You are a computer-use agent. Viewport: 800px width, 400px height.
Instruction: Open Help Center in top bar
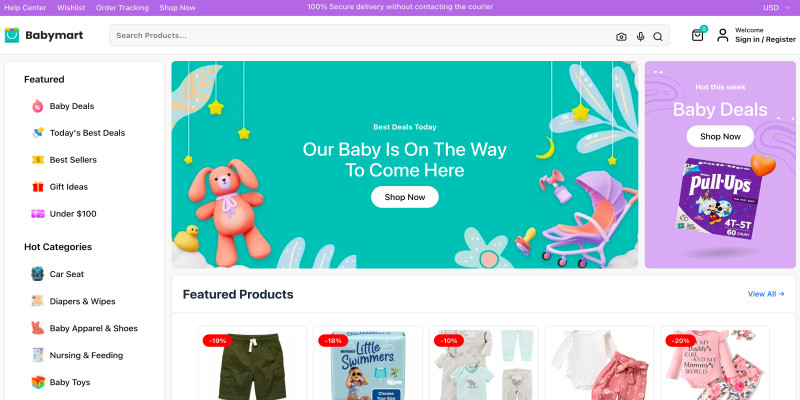point(25,8)
